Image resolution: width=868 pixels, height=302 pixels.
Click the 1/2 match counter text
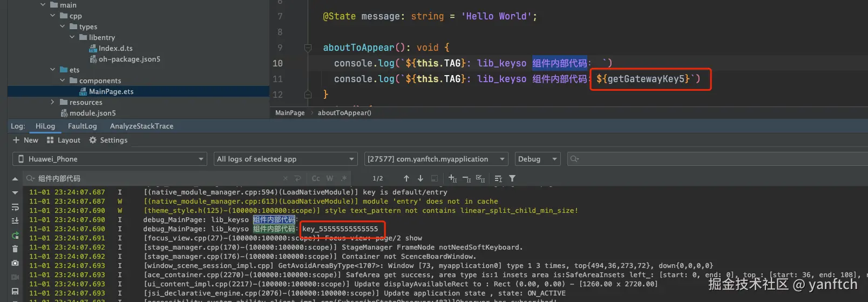pos(378,178)
